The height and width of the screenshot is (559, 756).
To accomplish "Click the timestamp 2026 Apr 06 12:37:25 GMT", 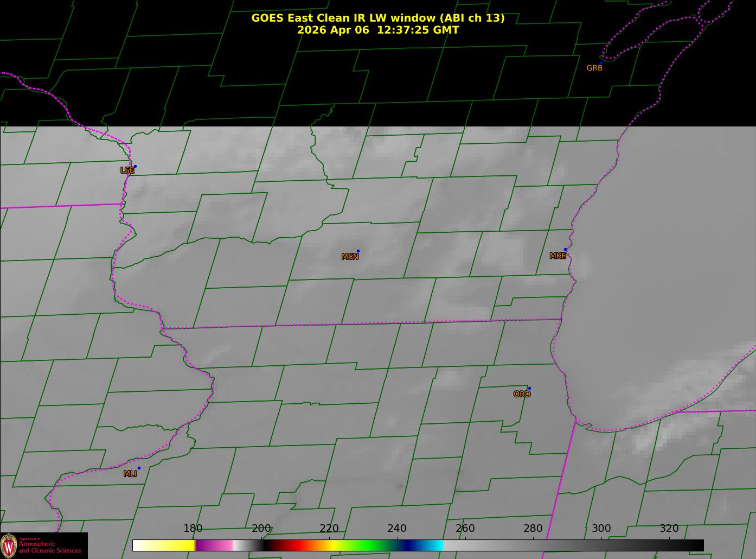I will click(x=378, y=30).
